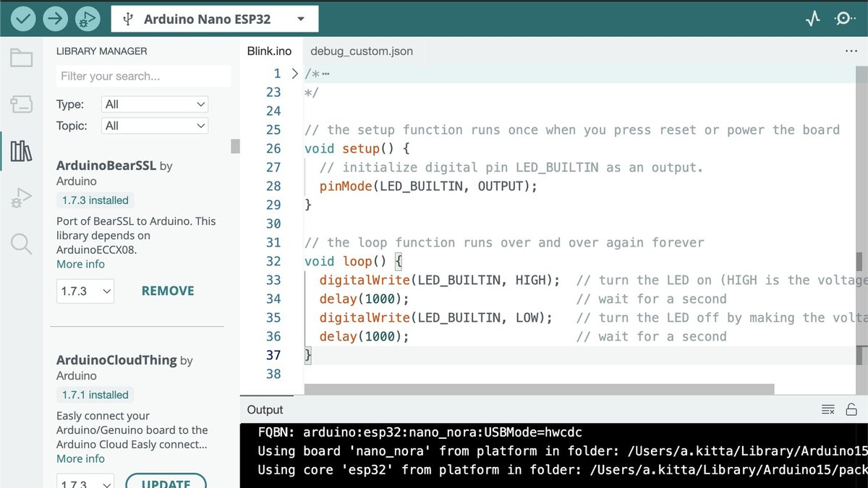Screen dimensions: 868x488
Task: Click the FQBN output line
Action: tap(420, 432)
